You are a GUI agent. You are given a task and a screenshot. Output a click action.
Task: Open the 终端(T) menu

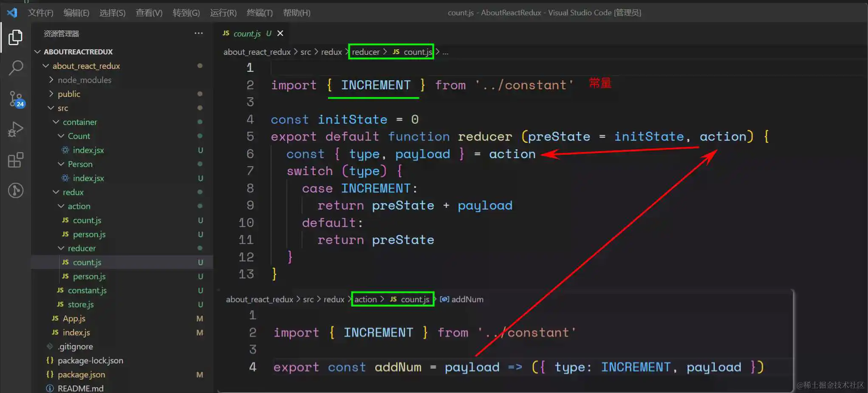[x=260, y=13]
